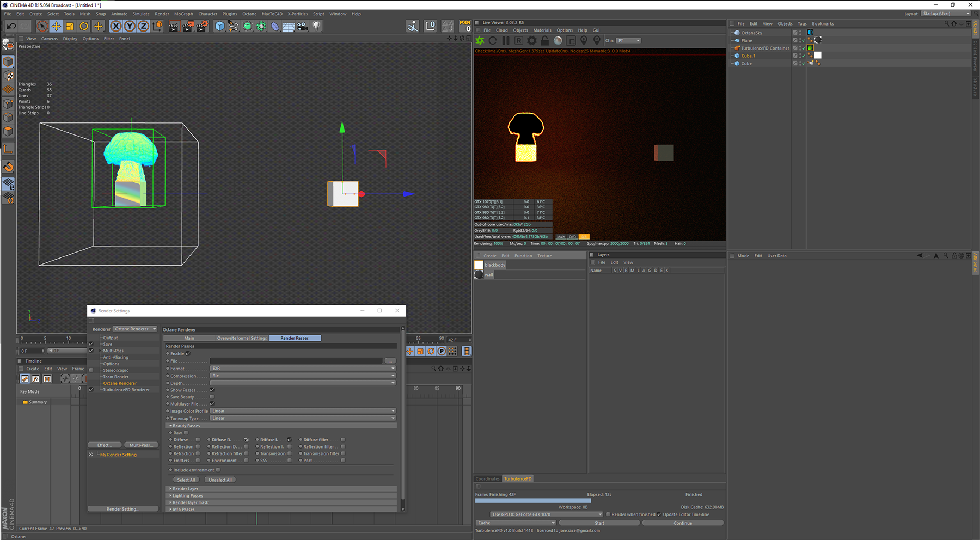Open Edit Render Settings gear clapperboard
The height and width of the screenshot is (540, 980).
(202, 26)
